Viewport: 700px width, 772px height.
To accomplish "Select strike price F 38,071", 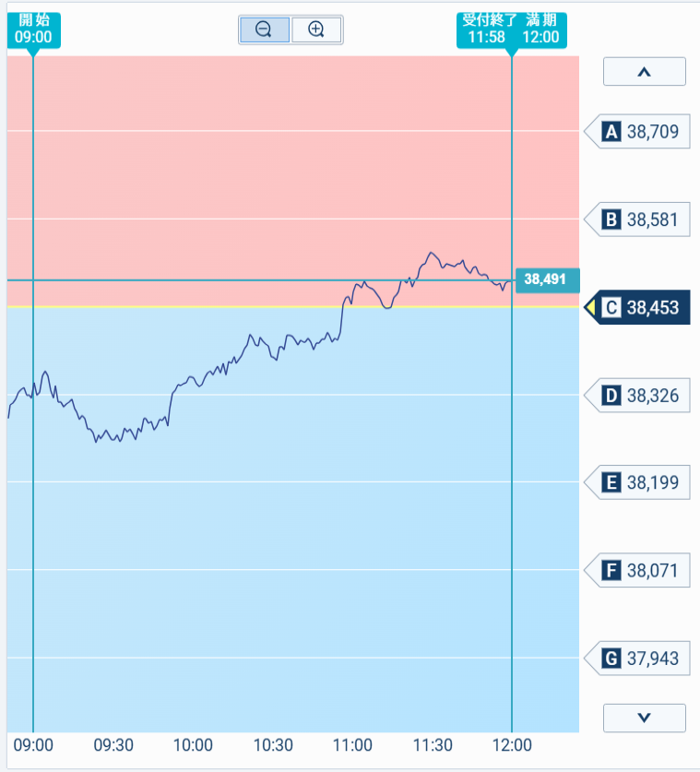I will pos(637,570).
